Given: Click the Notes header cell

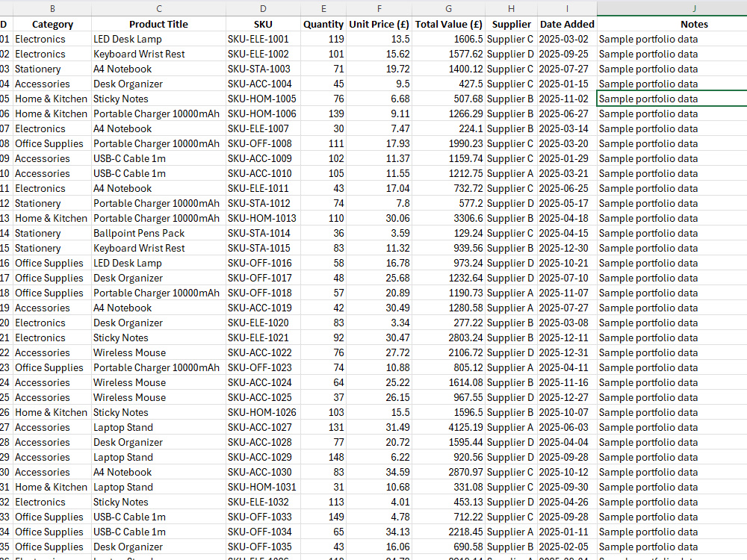Looking at the screenshot, I should [672, 25].
